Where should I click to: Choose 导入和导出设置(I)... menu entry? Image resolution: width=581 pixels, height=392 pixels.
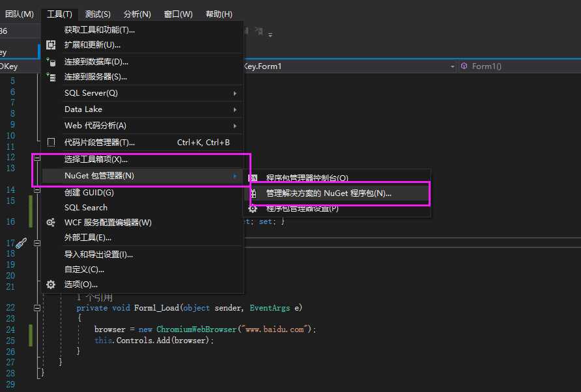tap(142, 254)
